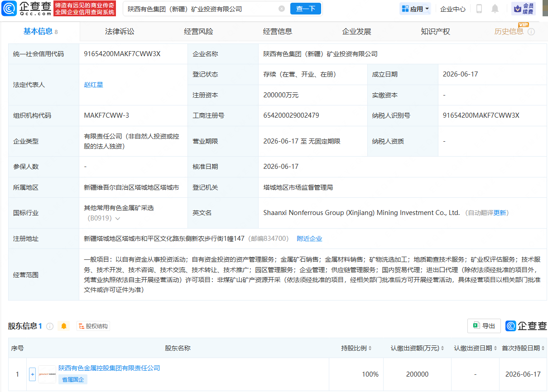Open 附近企业 link
This screenshot has height=392, width=548.
(x=309, y=239)
